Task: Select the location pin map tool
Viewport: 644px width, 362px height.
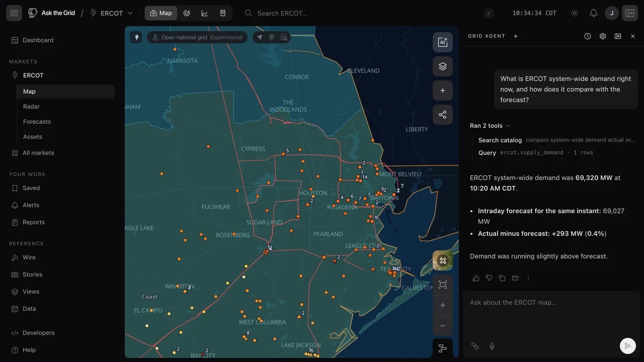Action: click(x=272, y=37)
